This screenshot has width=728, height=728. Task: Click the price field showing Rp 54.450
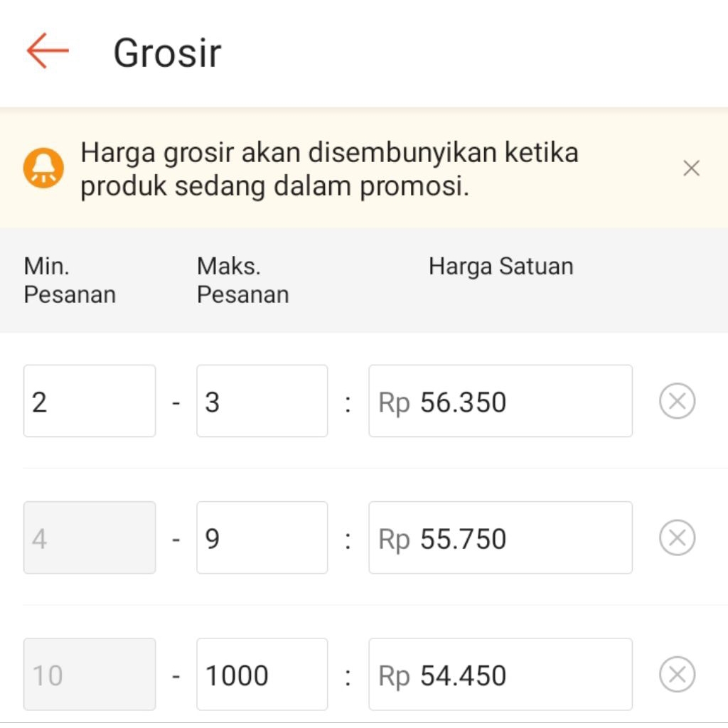[500, 674]
